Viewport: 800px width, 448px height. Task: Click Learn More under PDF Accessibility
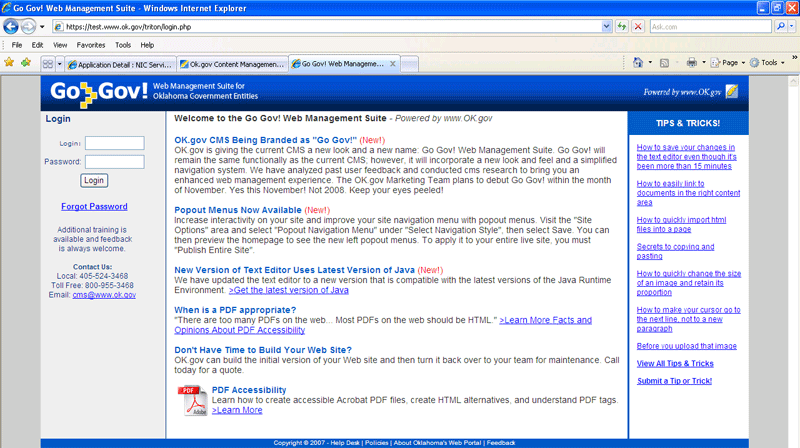(x=237, y=410)
